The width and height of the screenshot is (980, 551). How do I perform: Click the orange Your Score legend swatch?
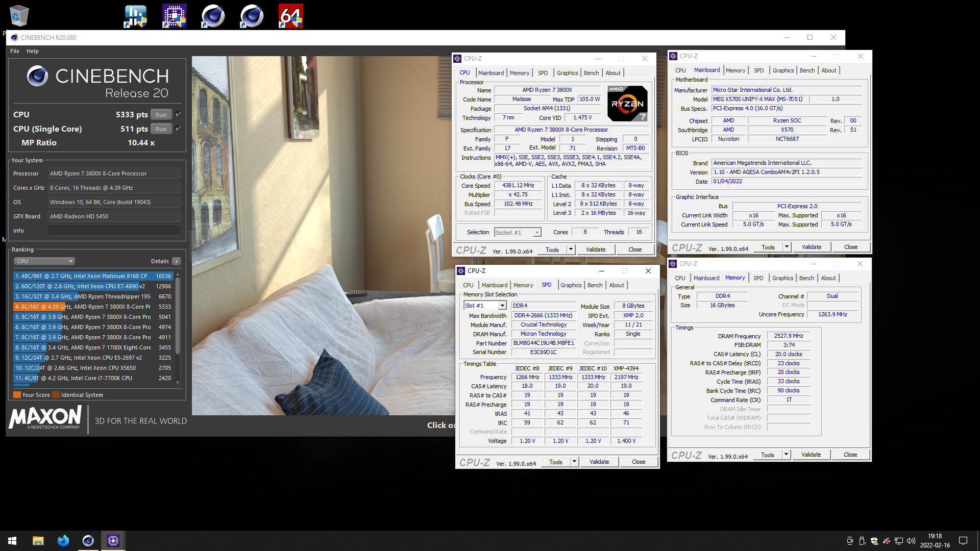point(17,395)
